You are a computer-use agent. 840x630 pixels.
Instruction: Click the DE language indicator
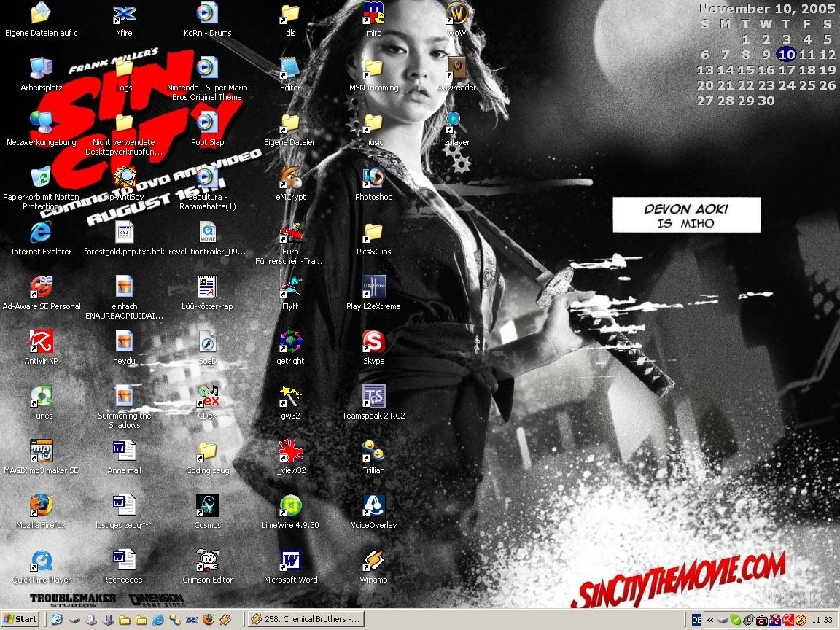696,620
